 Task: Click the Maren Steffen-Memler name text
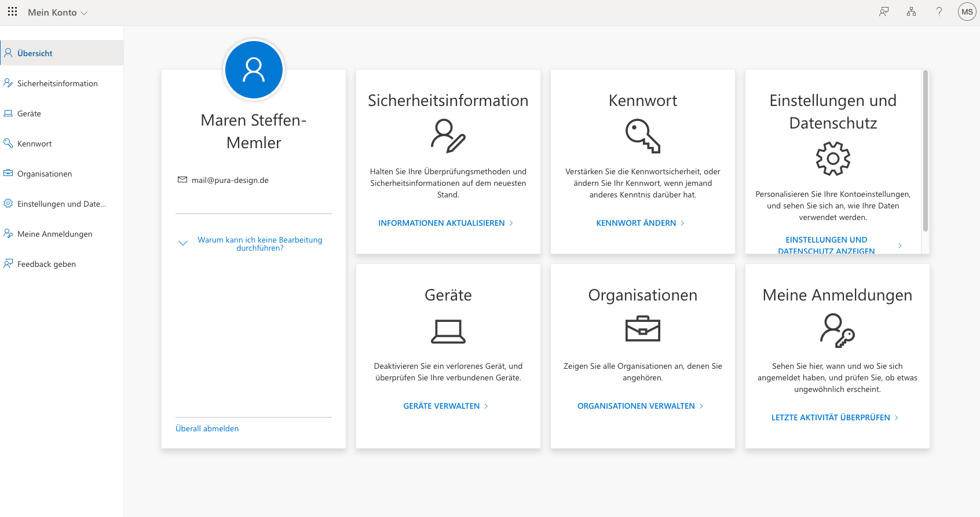click(254, 131)
